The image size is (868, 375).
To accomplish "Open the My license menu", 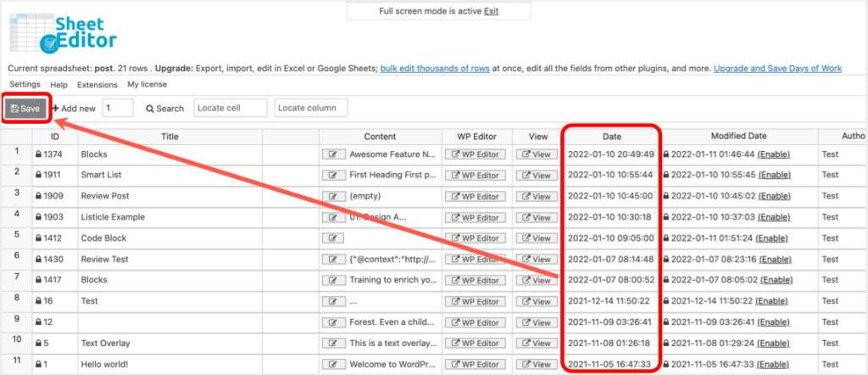I will click(x=147, y=85).
